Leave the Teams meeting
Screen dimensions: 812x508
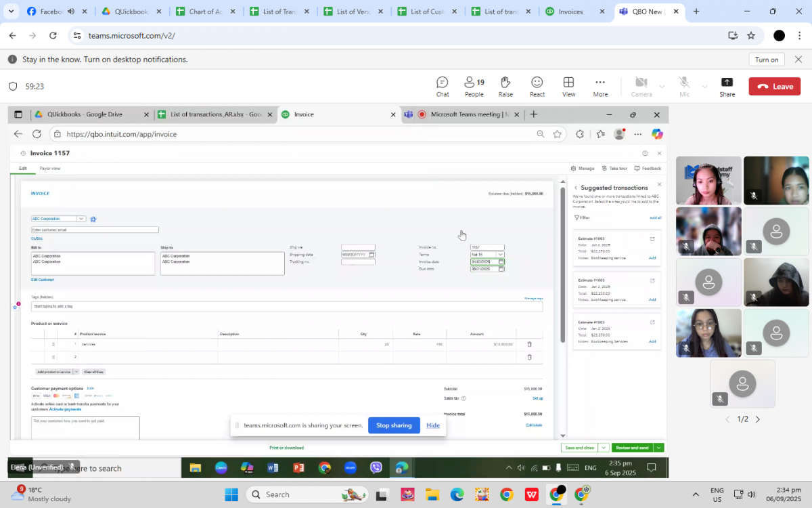pos(774,87)
